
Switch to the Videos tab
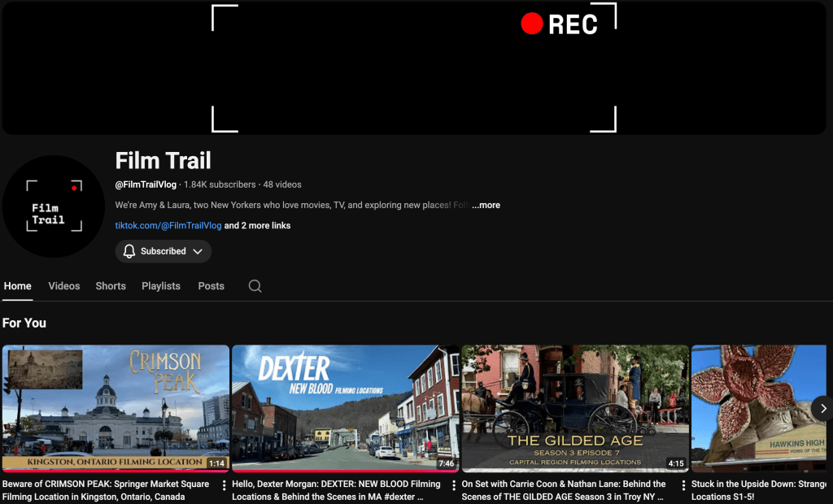point(64,286)
